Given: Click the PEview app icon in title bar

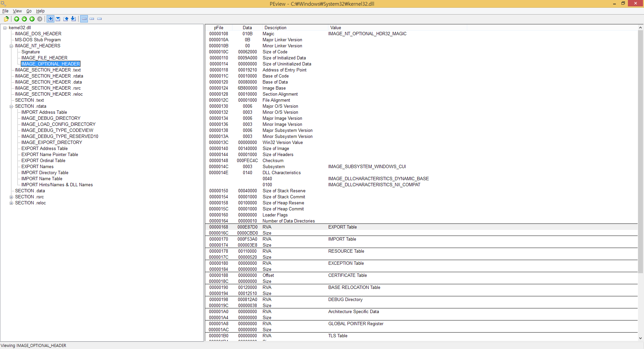Looking at the screenshot, I should point(3,4).
